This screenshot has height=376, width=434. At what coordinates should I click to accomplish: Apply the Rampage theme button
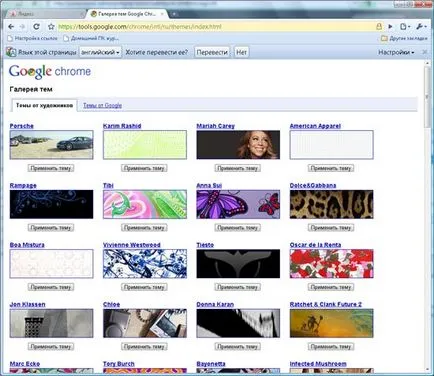[51, 228]
